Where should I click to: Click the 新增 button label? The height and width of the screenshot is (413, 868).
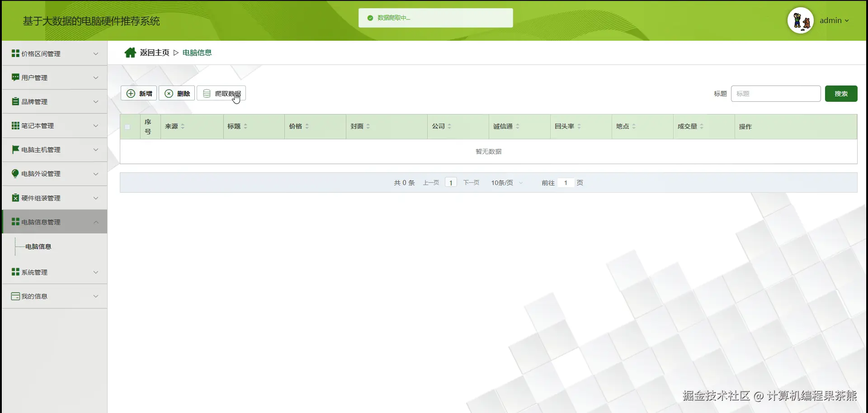(146, 94)
